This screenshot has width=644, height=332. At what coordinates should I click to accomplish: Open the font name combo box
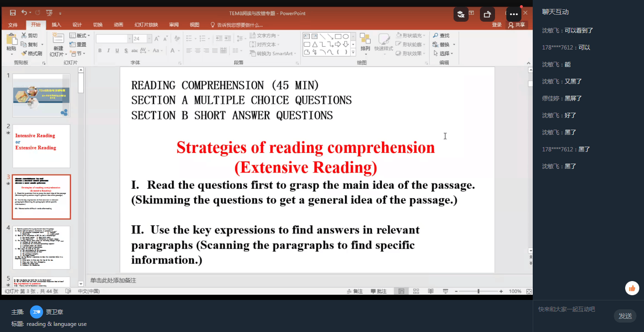click(x=114, y=39)
